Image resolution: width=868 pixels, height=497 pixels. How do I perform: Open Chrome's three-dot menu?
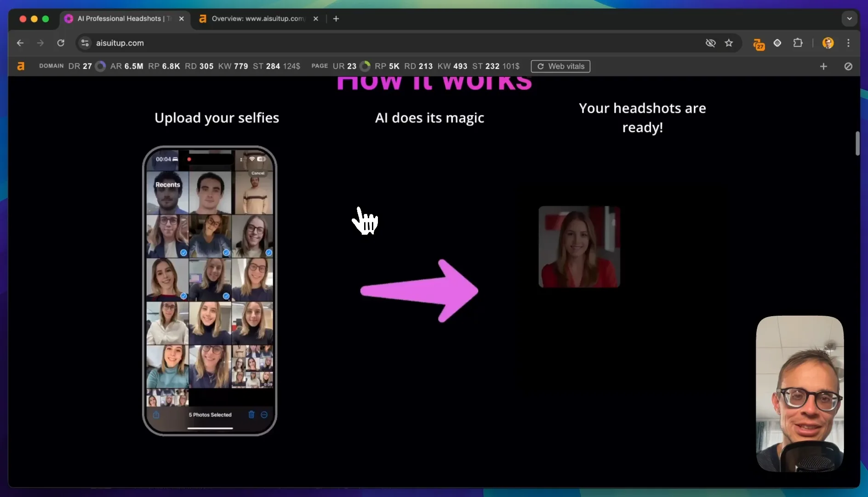pyautogui.click(x=848, y=43)
